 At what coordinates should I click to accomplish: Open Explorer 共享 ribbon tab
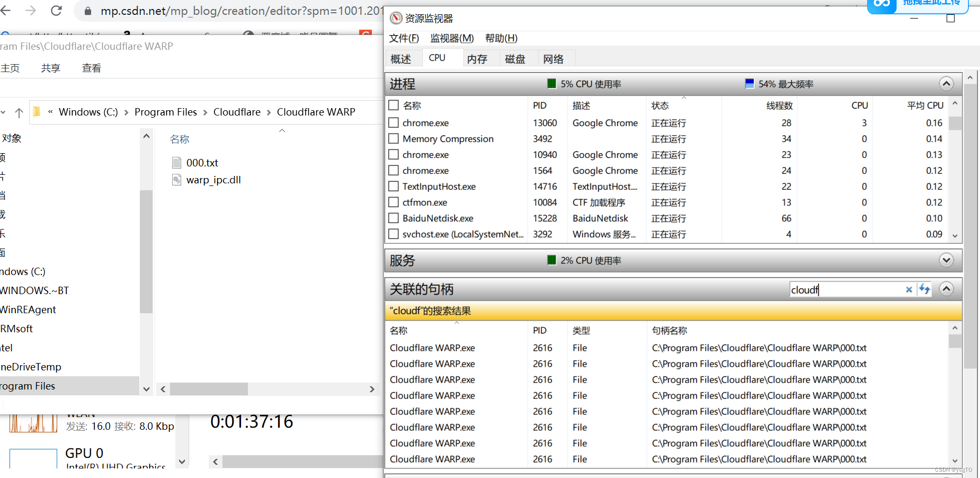pyautogui.click(x=51, y=68)
